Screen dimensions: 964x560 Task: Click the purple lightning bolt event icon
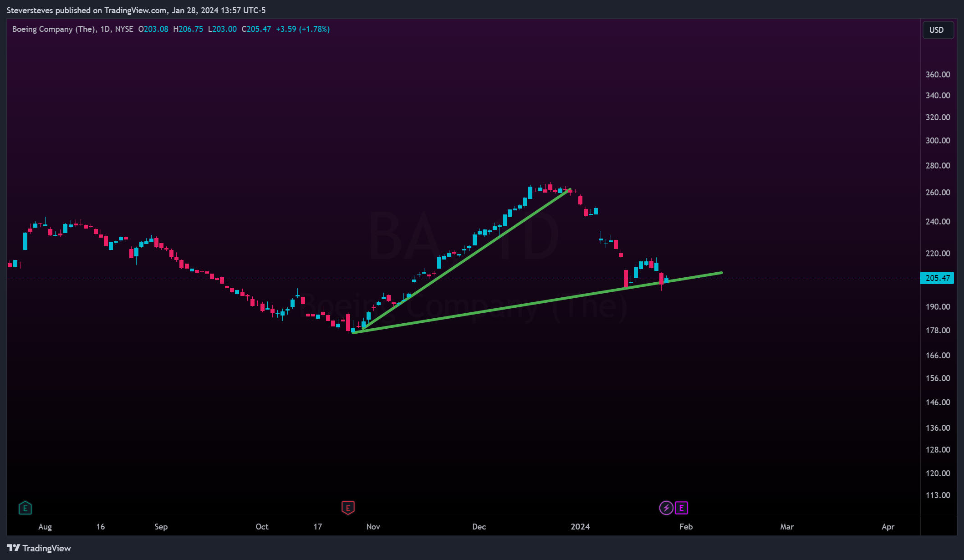coord(666,508)
